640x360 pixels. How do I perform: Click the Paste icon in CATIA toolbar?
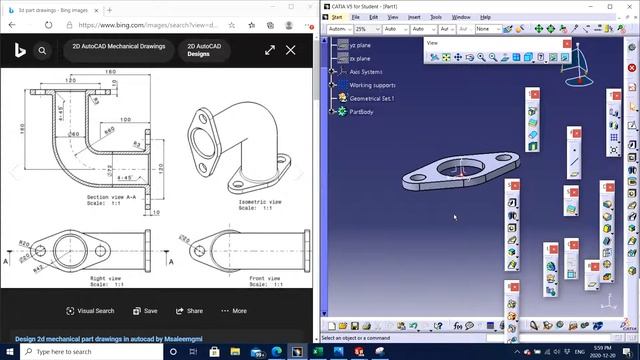point(402,326)
